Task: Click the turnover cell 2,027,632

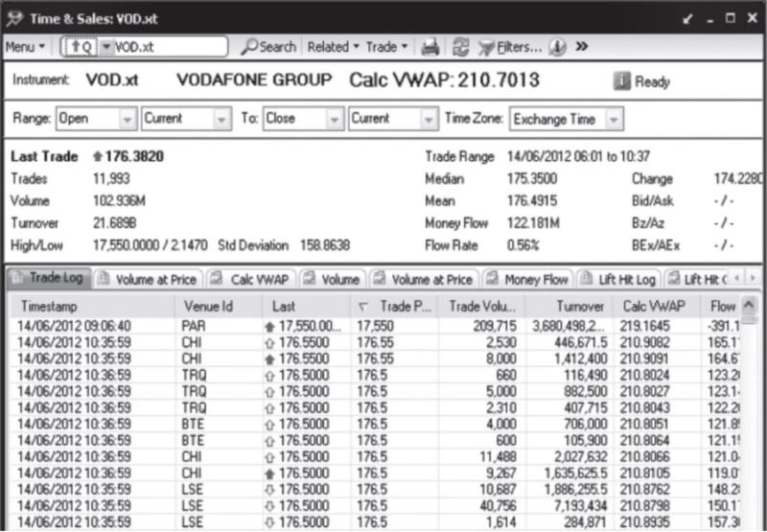Action: click(581, 456)
